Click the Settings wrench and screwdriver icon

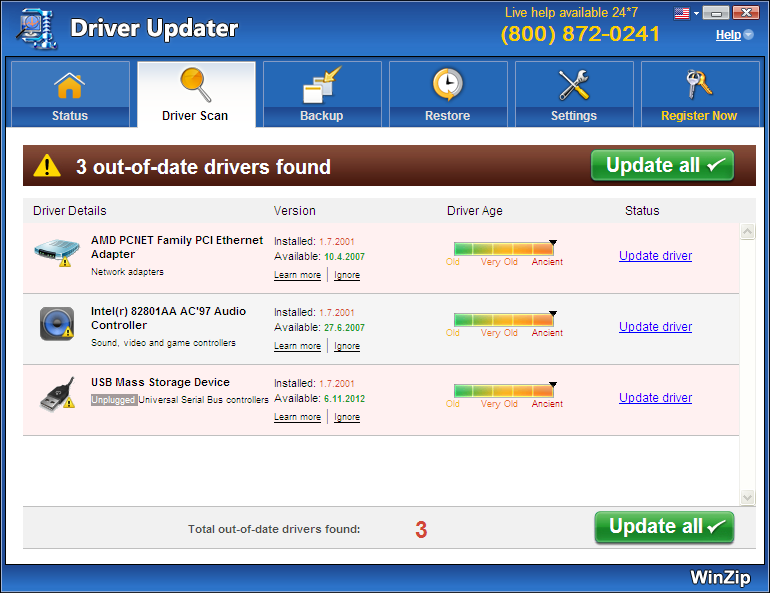point(574,84)
